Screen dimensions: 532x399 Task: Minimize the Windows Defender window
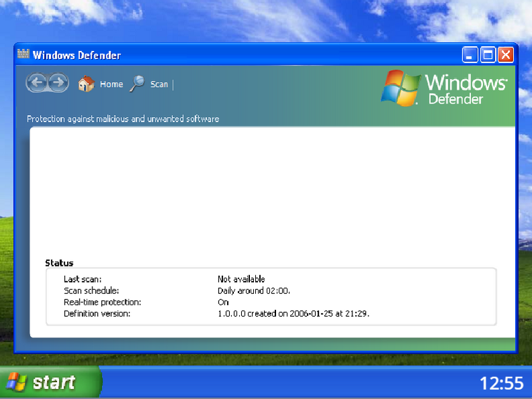click(x=470, y=55)
